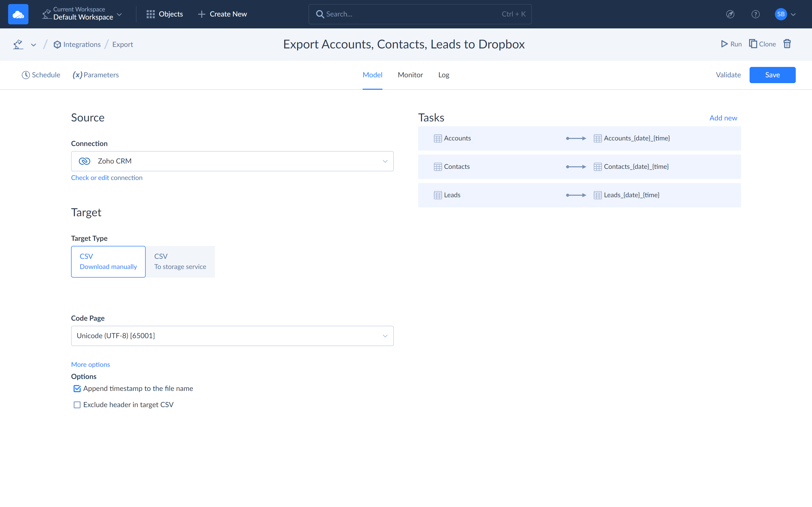Viewport: 812px width, 507px height.
Task: Click the Save button
Action: tap(772, 75)
